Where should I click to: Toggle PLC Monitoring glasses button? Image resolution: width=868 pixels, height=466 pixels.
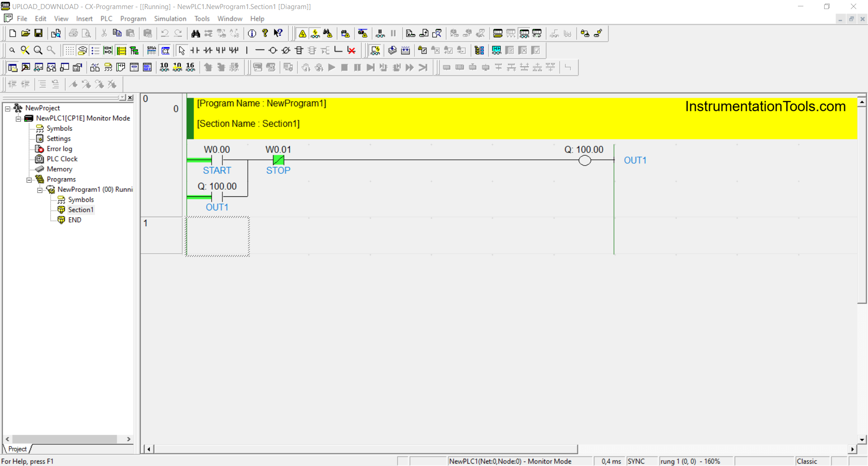coord(316,33)
